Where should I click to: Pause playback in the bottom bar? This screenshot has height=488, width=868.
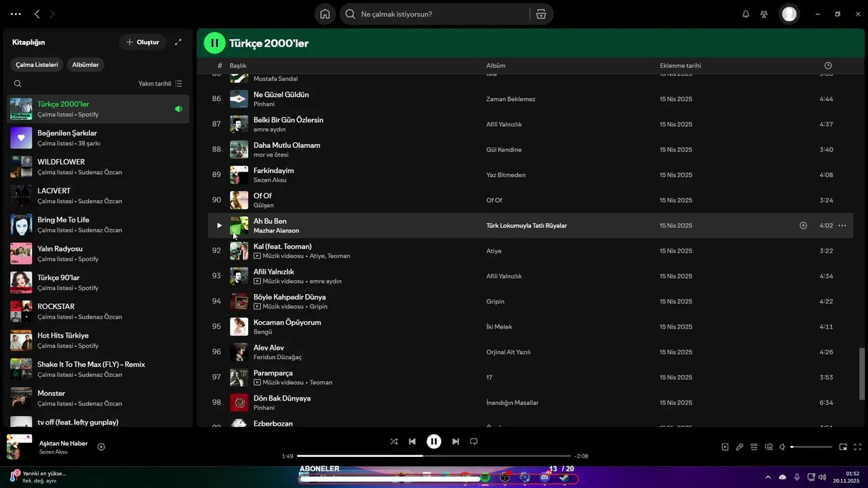coord(434,441)
